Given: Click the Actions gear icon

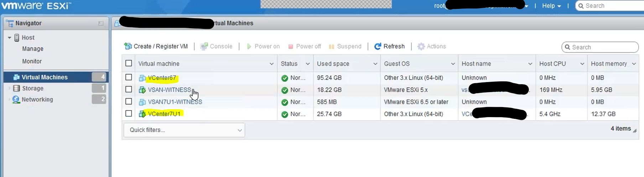Looking at the screenshot, I should pyautogui.click(x=421, y=46).
